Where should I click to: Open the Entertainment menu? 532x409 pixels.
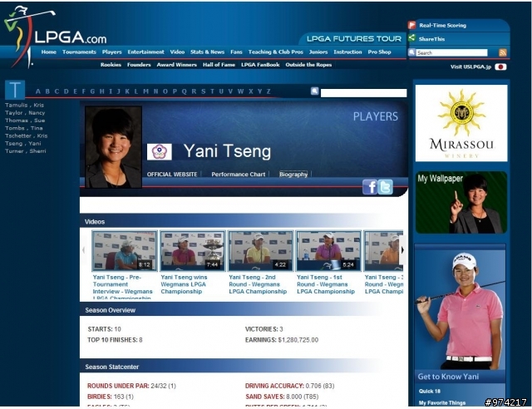pyautogui.click(x=145, y=52)
